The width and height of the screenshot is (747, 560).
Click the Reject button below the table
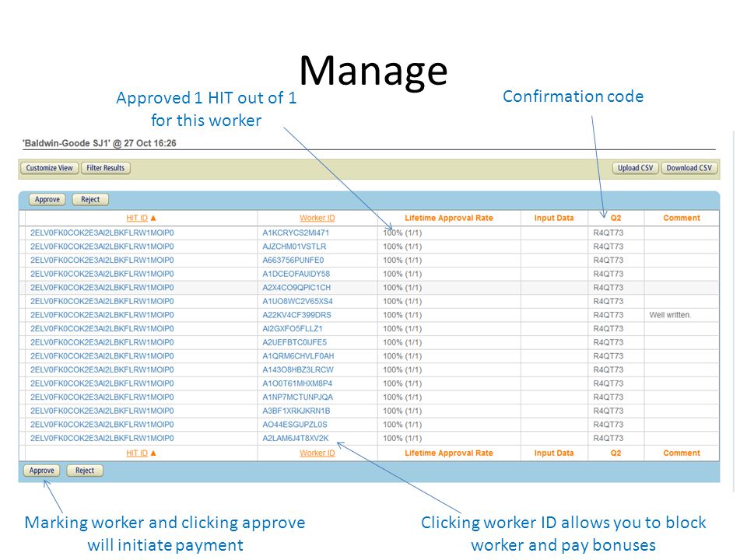point(84,471)
